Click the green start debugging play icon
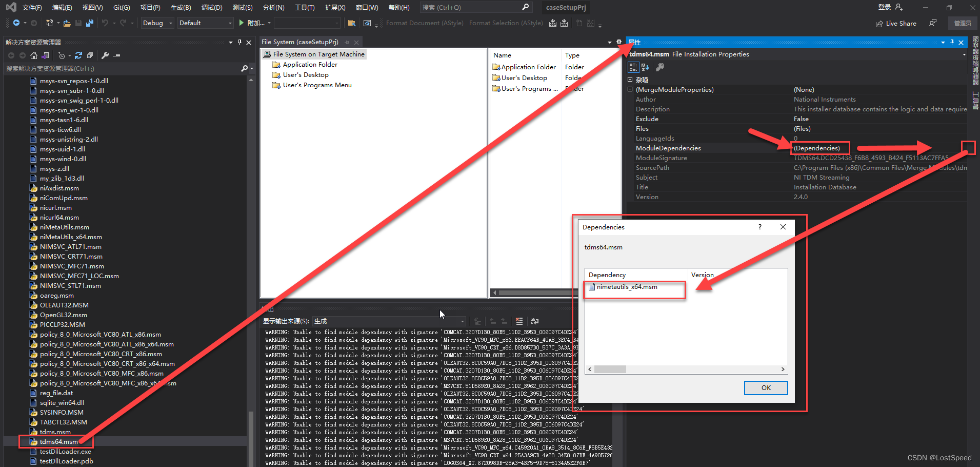 click(241, 23)
